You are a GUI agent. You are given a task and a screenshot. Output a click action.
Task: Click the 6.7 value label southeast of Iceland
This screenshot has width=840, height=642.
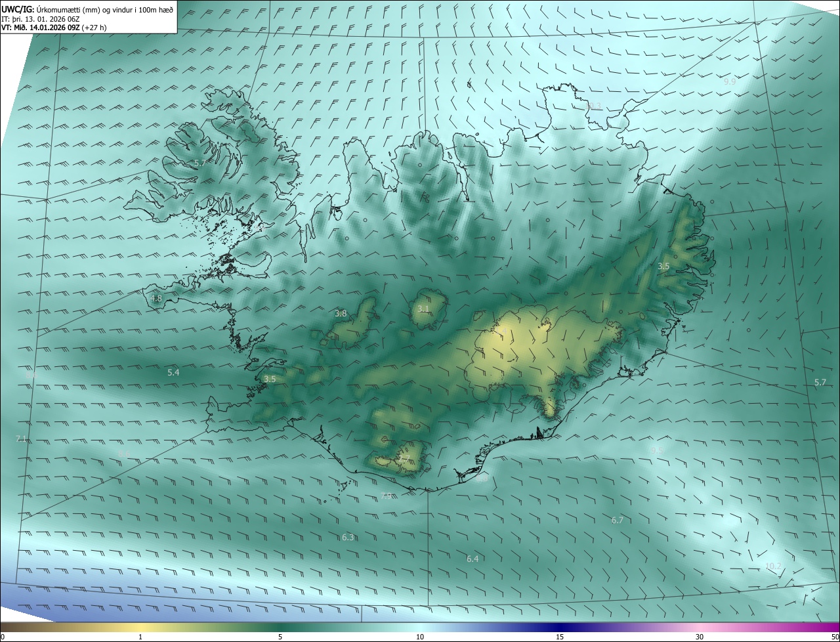(x=618, y=520)
